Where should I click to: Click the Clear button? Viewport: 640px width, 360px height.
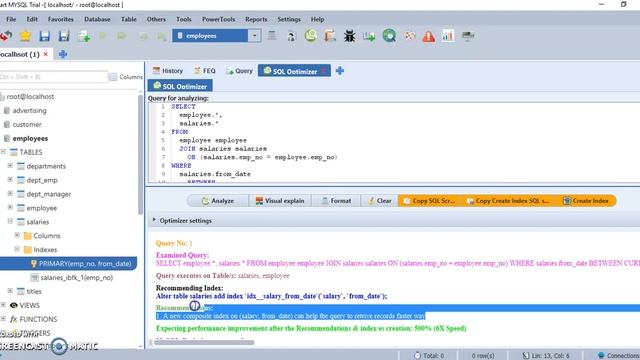[x=380, y=201]
